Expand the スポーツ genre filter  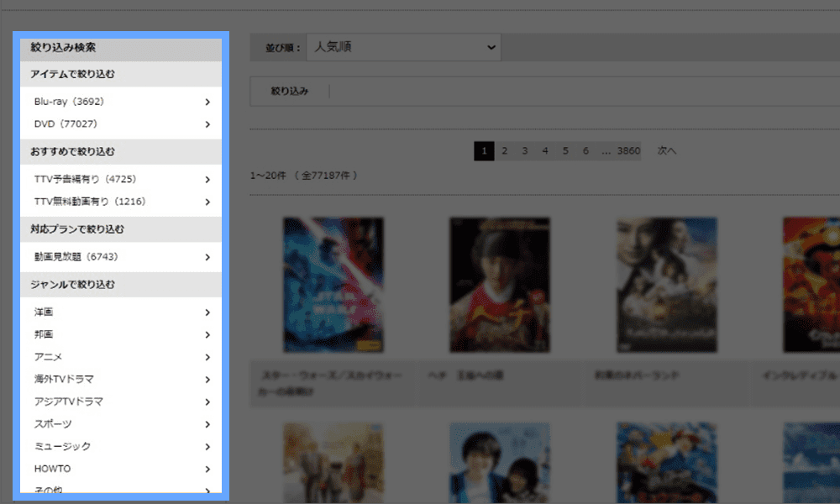[x=207, y=424]
